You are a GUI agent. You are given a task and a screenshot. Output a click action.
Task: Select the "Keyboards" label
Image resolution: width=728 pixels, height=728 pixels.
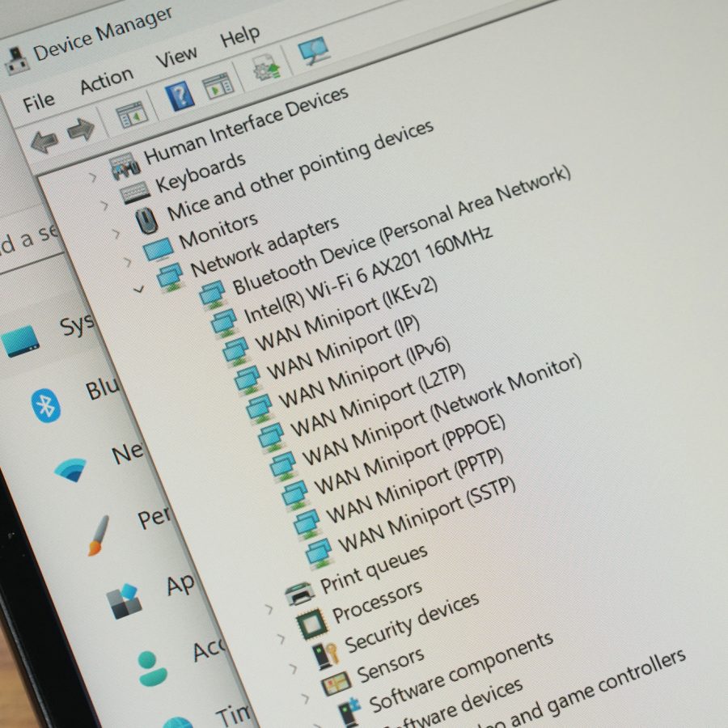(x=201, y=172)
